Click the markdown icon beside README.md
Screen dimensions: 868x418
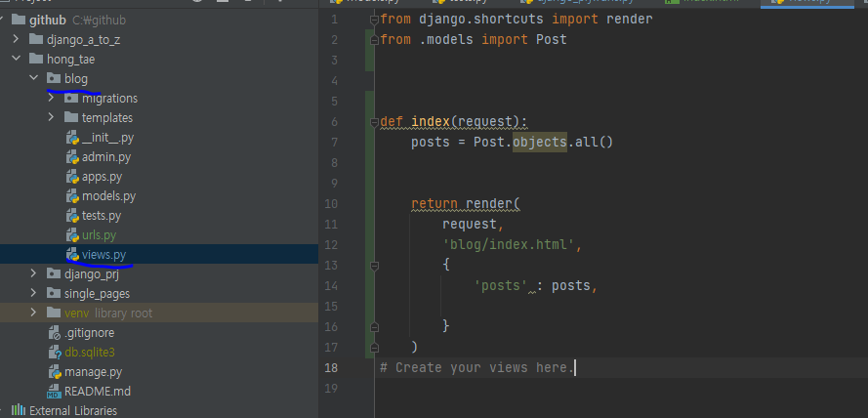coord(55,392)
